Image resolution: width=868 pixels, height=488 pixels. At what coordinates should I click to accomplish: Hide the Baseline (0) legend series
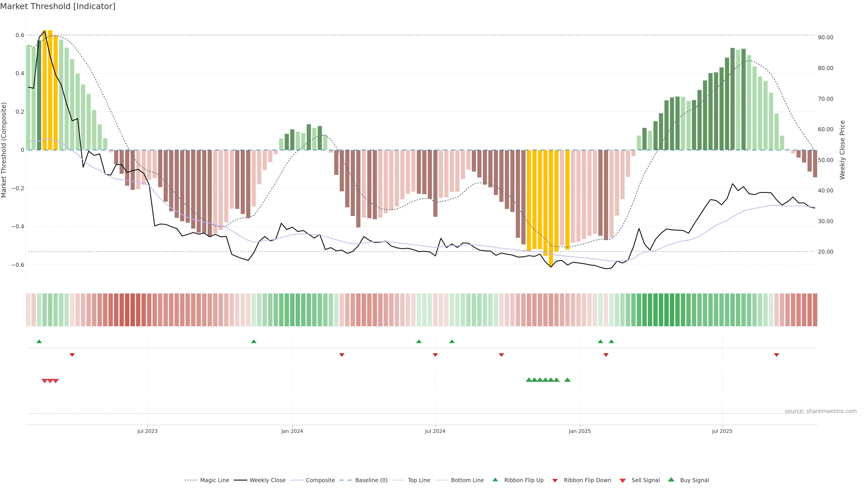coord(371,480)
